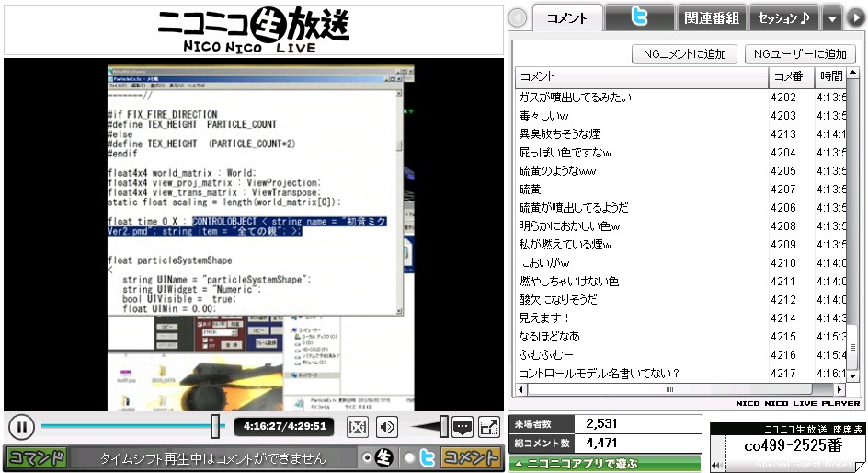Click the playback time display 4:16:27/4:29:51
This screenshot has height=473, width=868.
[284, 426]
